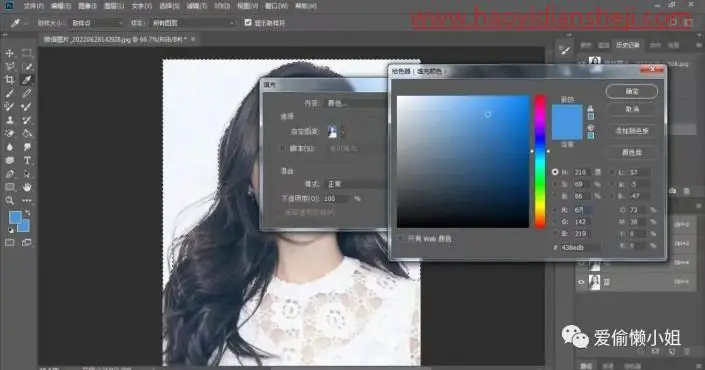Toggle the Show Sampling Ring checkbox
This screenshot has width=705, height=370.
(x=248, y=22)
